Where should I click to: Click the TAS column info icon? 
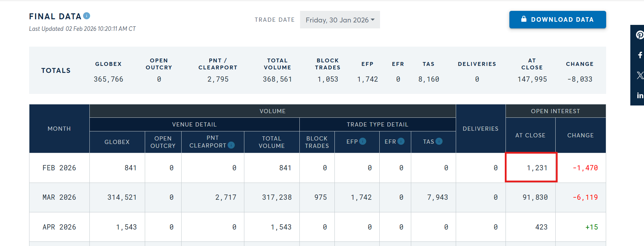pos(439,141)
